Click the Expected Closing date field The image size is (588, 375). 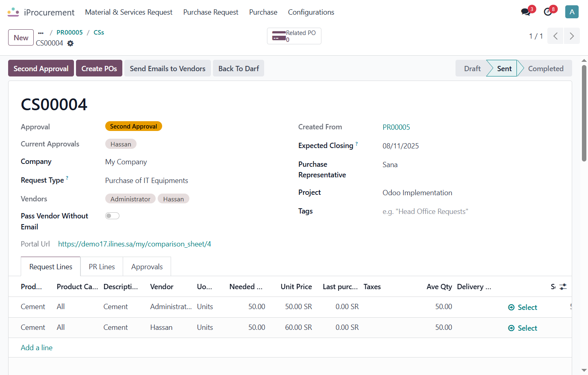pos(471,146)
